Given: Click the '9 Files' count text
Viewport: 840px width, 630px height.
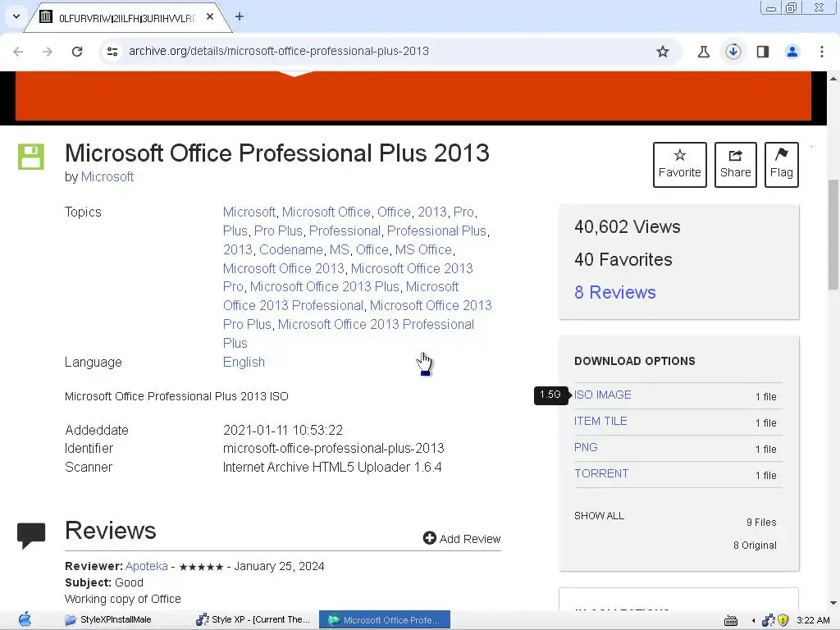Looking at the screenshot, I should (761, 523).
